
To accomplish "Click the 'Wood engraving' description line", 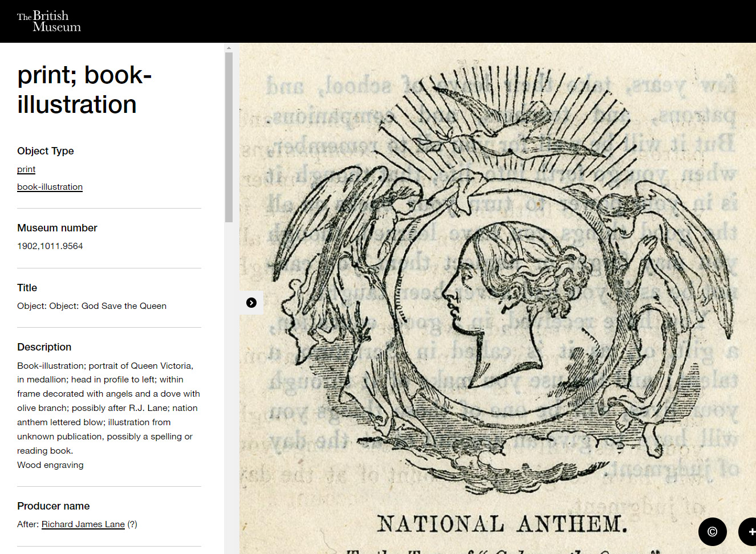I will point(50,465).
